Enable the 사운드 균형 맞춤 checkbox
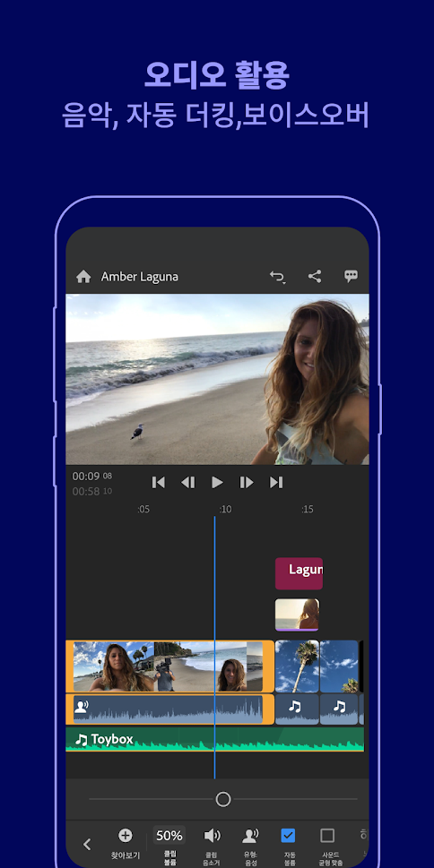The image size is (434, 868). point(327,836)
